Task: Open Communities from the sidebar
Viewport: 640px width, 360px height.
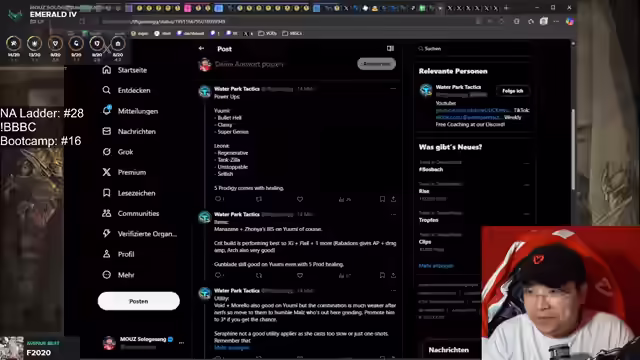Action: pos(131,213)
